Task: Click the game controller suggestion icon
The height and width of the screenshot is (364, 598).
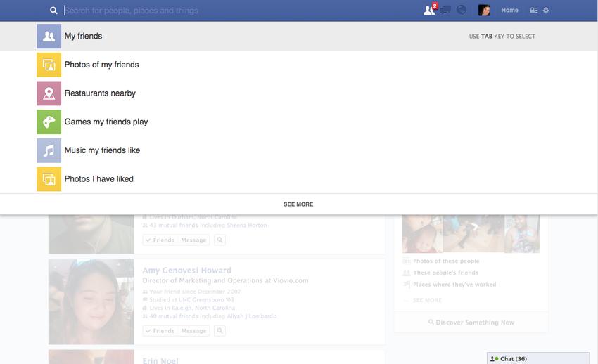Action: pyautogui.click(x=49, y=122)
